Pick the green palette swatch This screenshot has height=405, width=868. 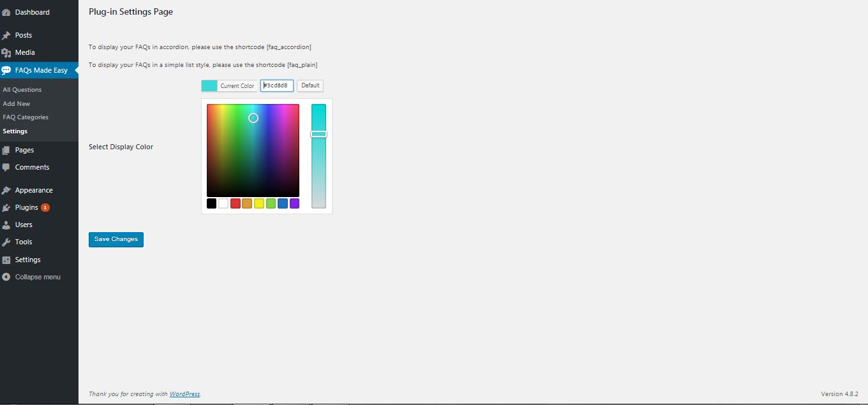[x=271, y=203]
